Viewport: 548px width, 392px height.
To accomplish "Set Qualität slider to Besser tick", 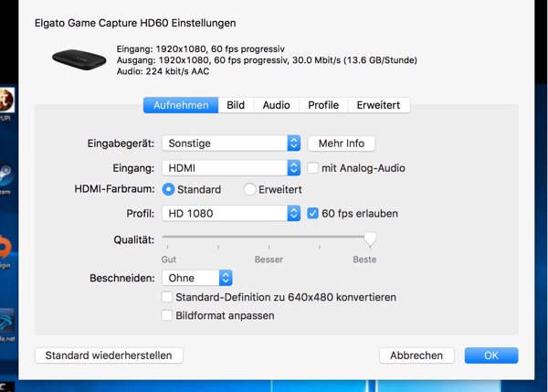I will tap(269, 247).
